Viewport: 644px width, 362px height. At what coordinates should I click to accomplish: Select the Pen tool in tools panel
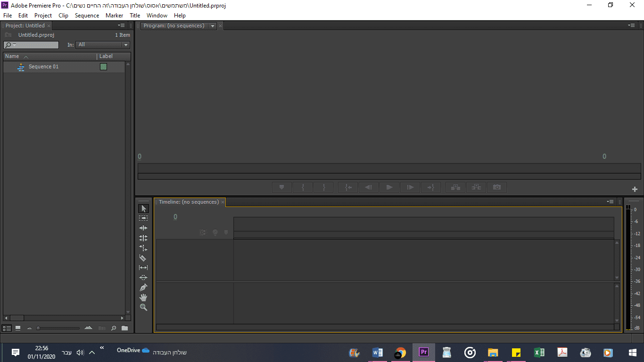143,288
